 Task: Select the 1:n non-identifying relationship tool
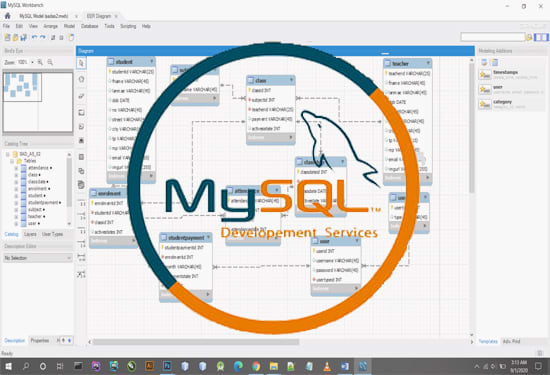pos(81,216)
